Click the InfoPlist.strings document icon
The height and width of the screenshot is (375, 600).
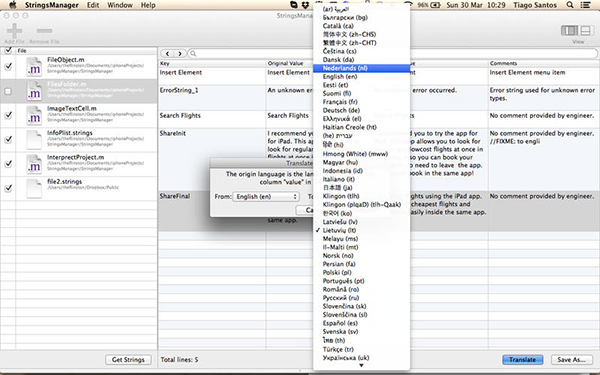[34, 140]
